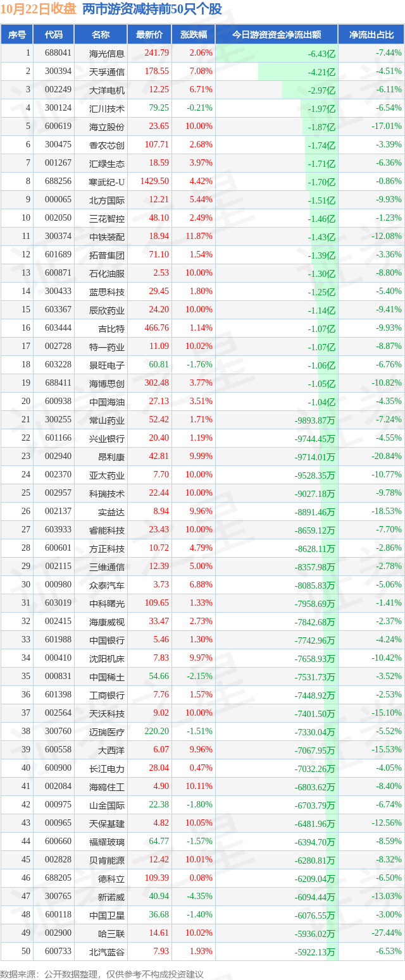Click outflow value -6481.96万

point(315,824)
